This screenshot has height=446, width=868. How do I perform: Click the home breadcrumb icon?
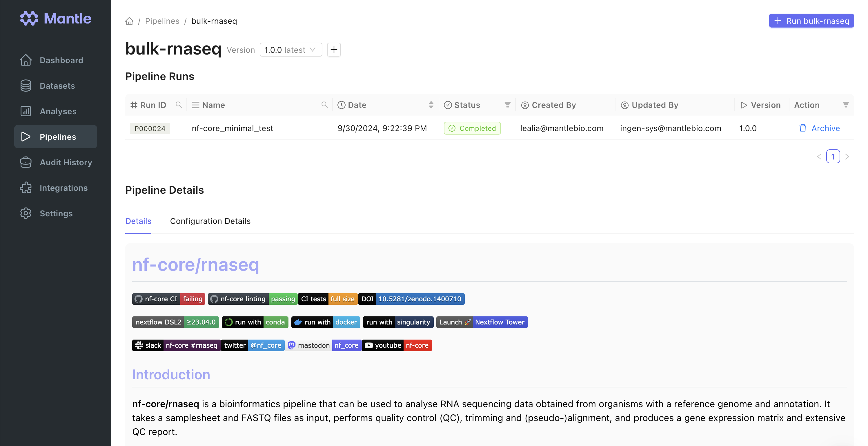click(x=129, y=21)
